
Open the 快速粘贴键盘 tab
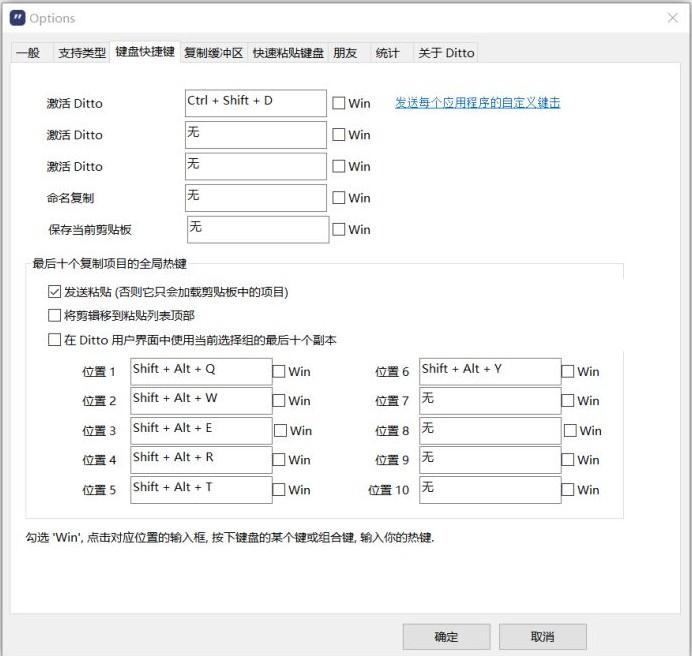288,53
